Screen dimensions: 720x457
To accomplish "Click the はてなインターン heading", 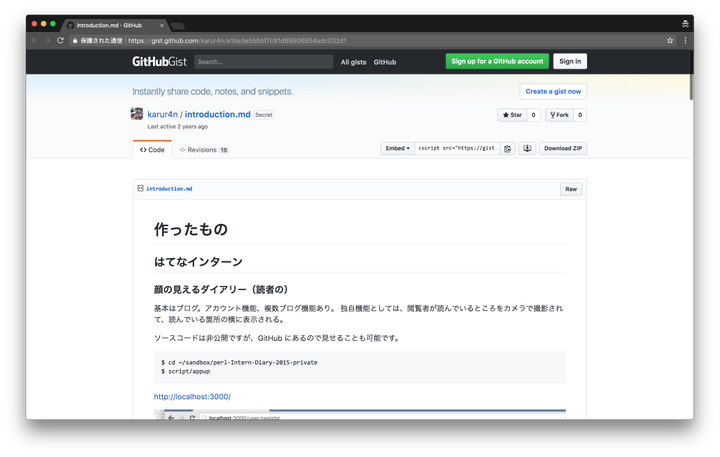I will [198, 262].
